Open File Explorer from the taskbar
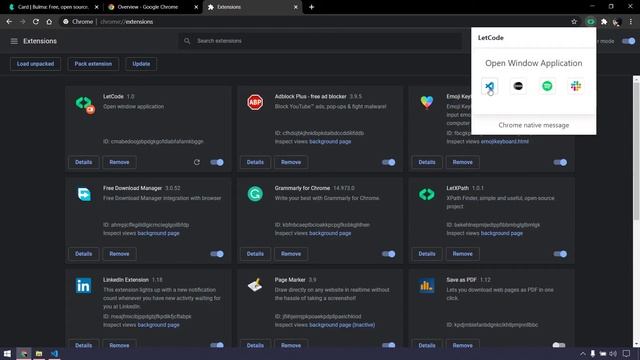 point(39,353)
